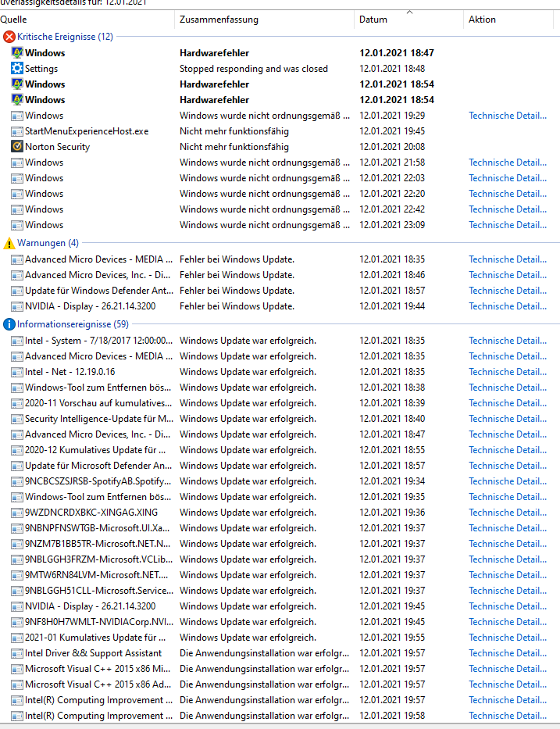Click the Norton Security checkmark icon
The image size is (560, 729).
(x=17, y=147)
